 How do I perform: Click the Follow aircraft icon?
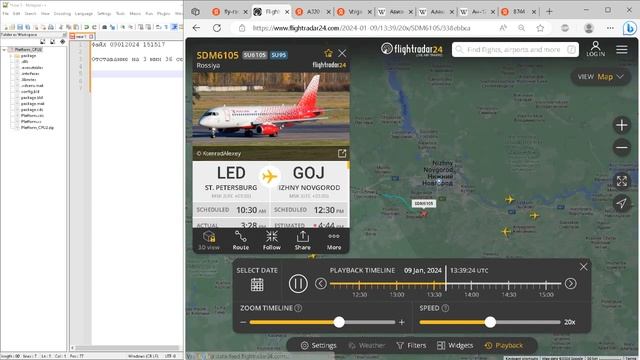[271, 240]
